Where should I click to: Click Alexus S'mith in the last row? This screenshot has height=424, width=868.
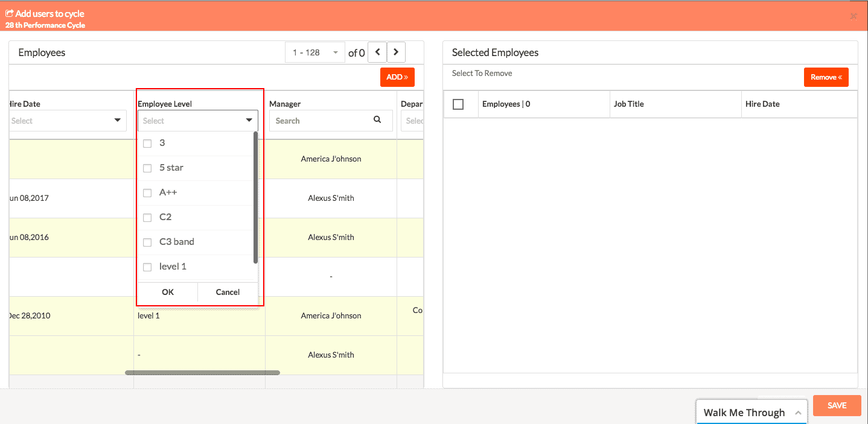coord(331,355)
